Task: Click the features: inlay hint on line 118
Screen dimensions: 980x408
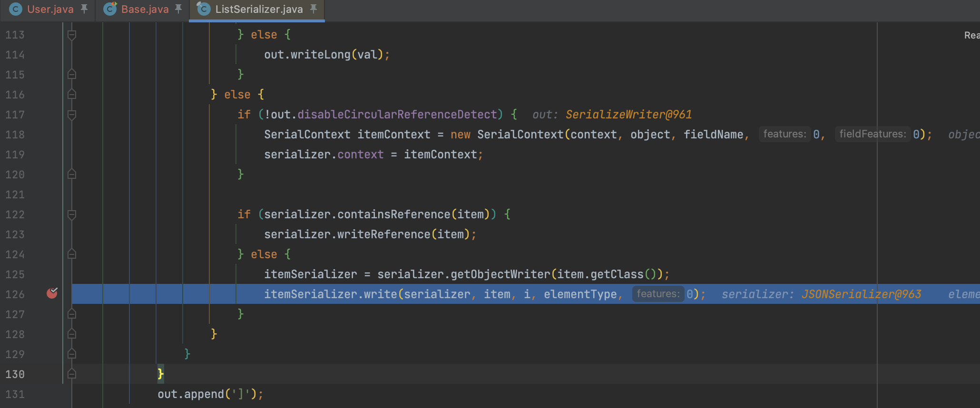Action: click(784, 134)
